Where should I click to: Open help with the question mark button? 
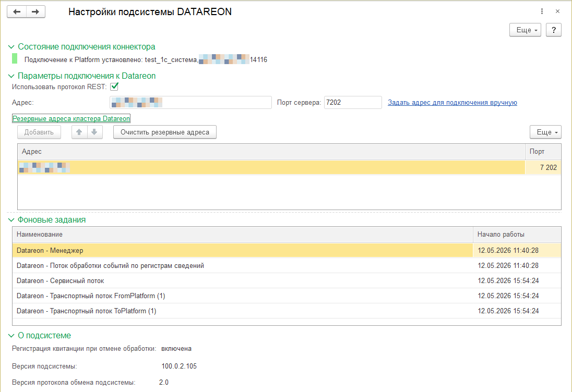(x=553, y=30)
